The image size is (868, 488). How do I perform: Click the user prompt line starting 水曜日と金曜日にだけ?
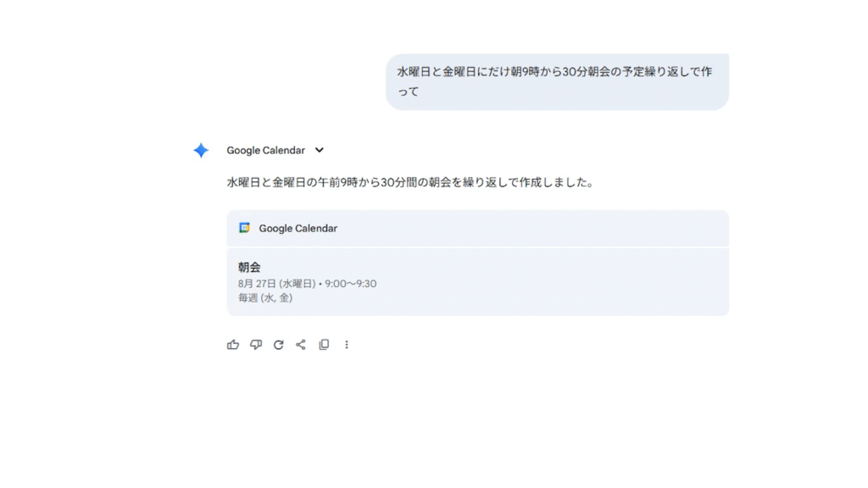(x=554, y=72)
